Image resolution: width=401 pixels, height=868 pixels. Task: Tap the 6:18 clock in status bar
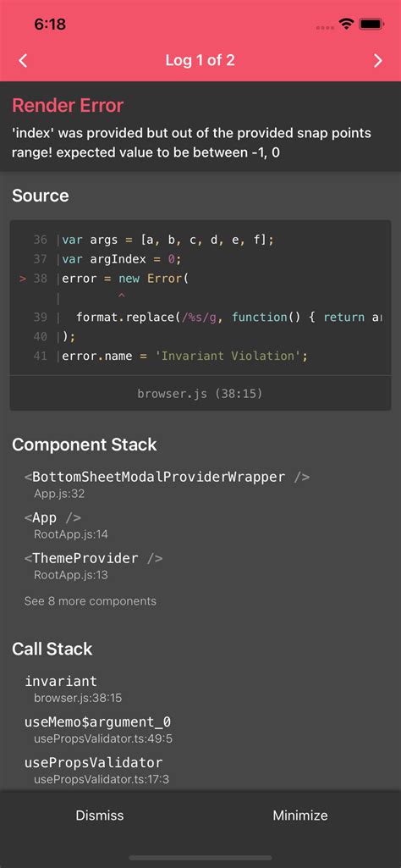pyautogui.click(x=50, y=24)
